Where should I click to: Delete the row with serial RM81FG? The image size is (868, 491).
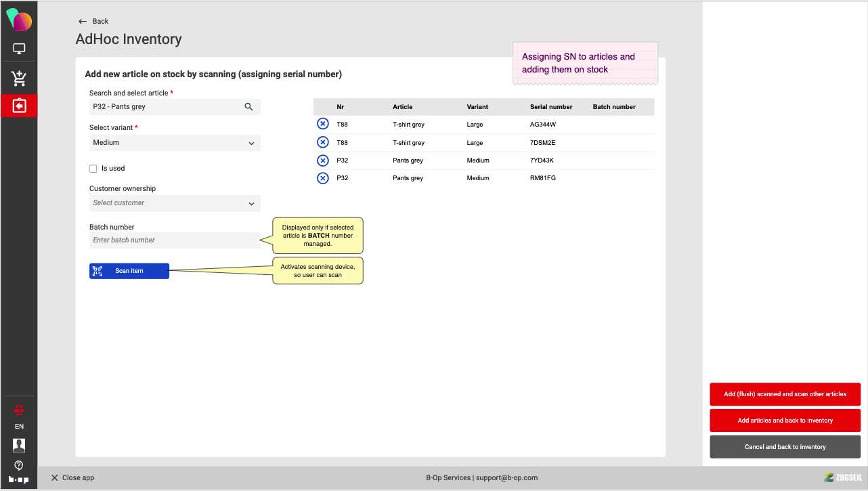pyautogui.click(x=323, y=178)
